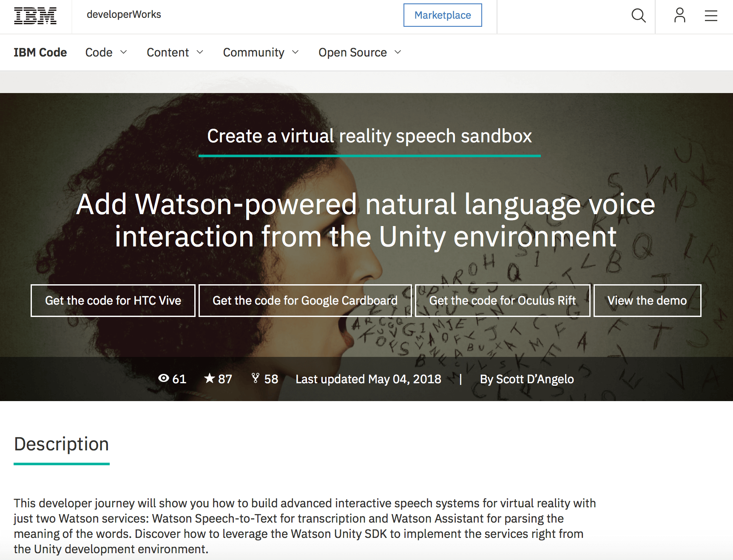Expand the Content menu chevron
Screen dimensions: 733x560
point(200,52)
